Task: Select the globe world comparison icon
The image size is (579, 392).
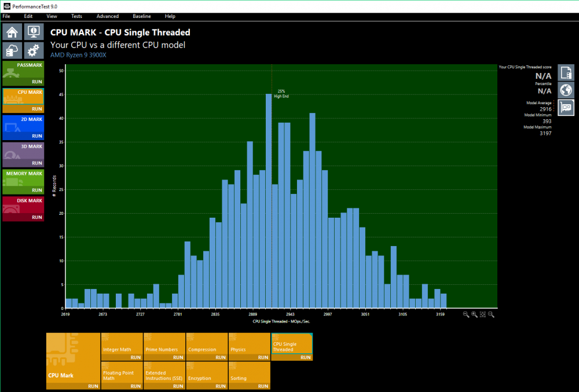Action: tap(565, 90)
